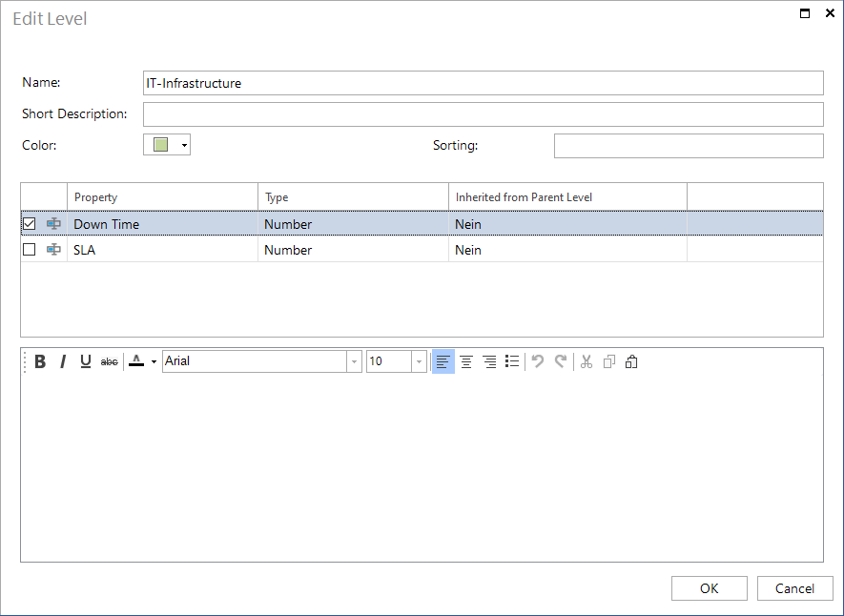Undo the last edit
The height and width of the screenshot is (616, 844).
(x=537, y=361)
